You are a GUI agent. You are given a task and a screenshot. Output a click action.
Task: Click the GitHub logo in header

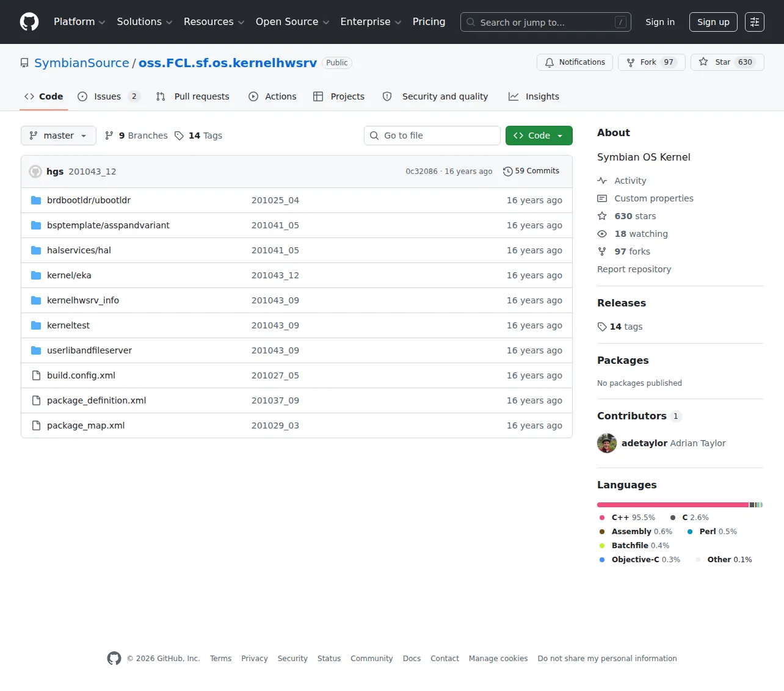(29, 22)
